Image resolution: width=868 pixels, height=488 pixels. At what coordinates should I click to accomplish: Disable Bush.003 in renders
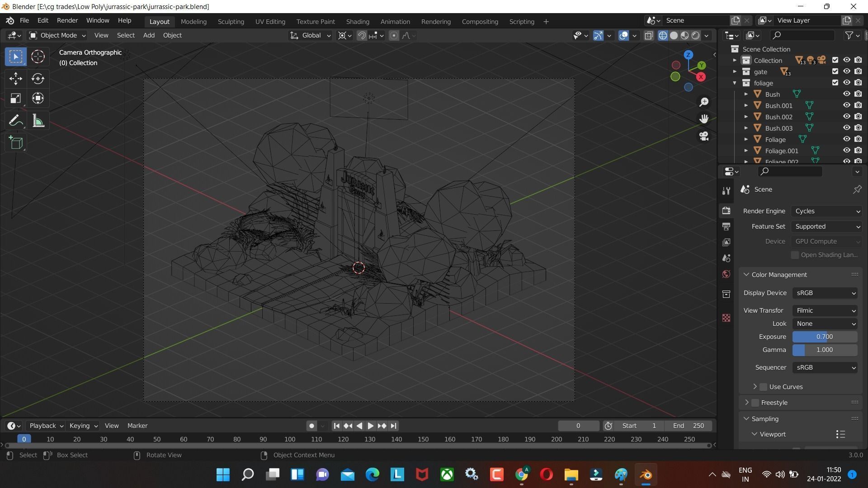(x=858, y=128)
